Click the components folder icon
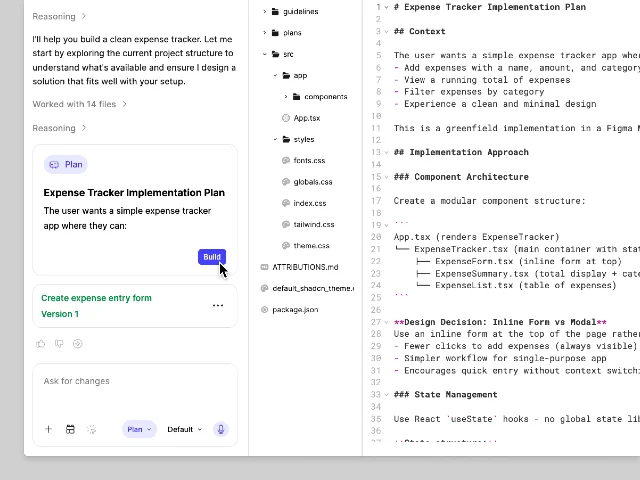This screenshot has width=640, height=480. point(297,96)
